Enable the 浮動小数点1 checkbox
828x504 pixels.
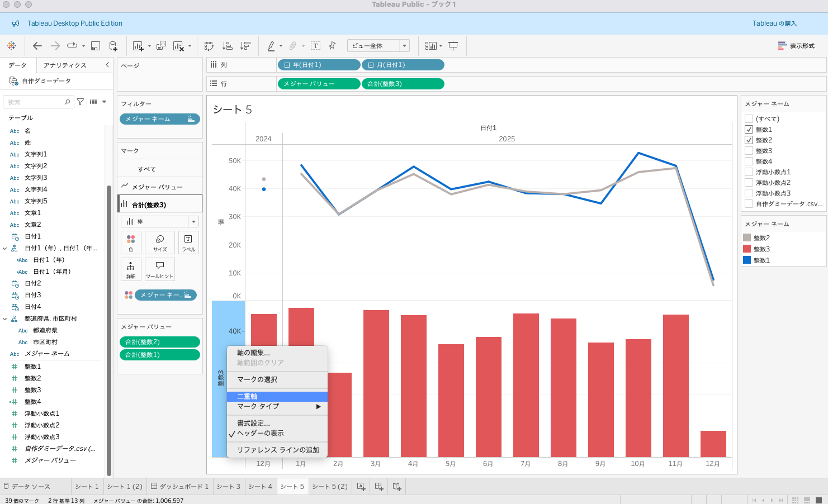pos(749,172)
